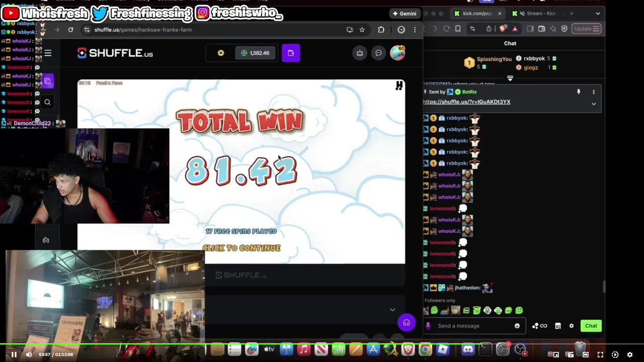Screen dimensions: 644x362
Task: Add a bookmark in Brave toolbar
Action: pyautogui.click(x=458, y=29)
